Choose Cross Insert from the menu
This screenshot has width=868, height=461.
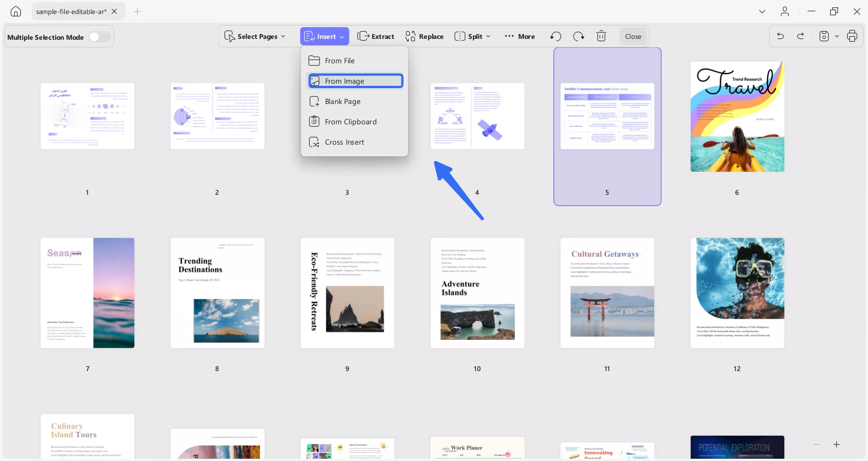point(344,142)
